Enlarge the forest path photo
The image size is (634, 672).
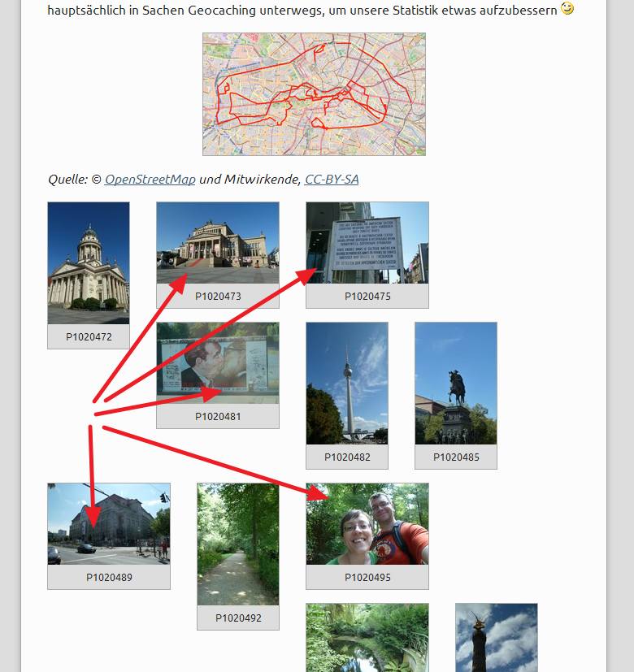point(237,544)
